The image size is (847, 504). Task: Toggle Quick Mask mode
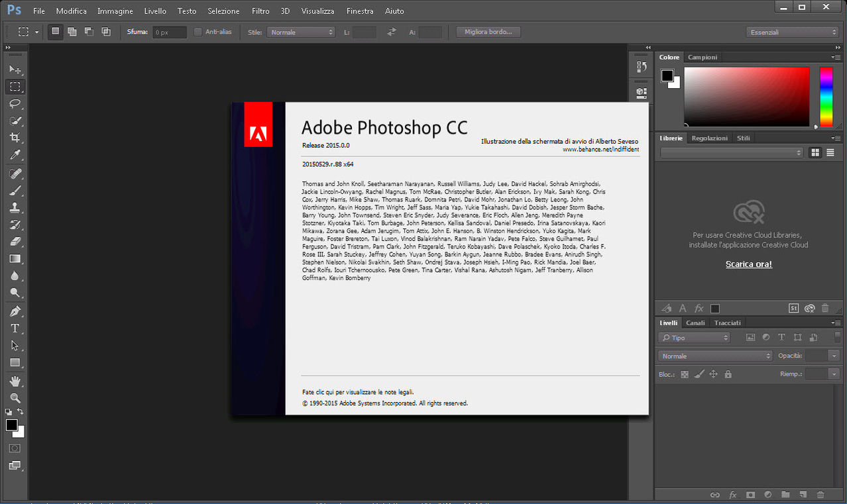point(15,448)
